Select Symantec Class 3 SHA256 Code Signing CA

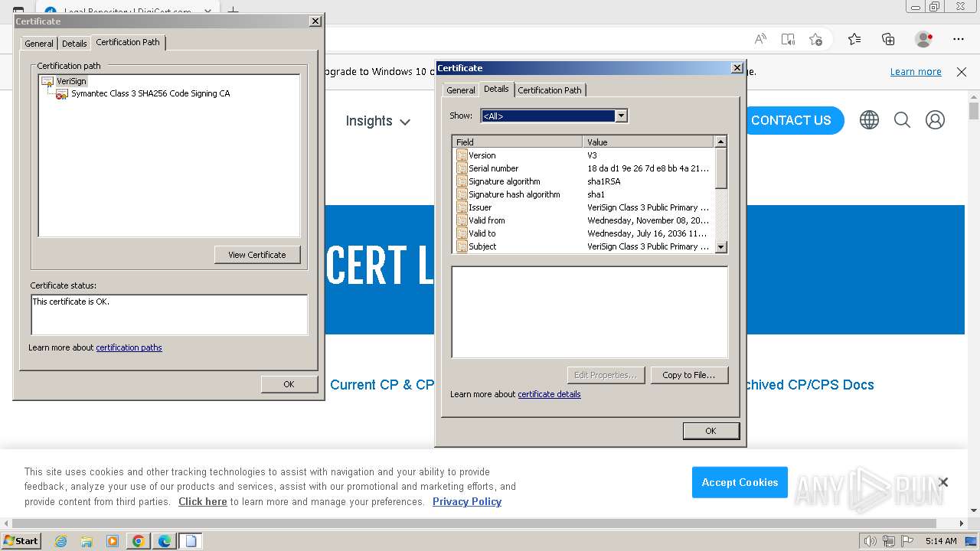coord(150,93)
